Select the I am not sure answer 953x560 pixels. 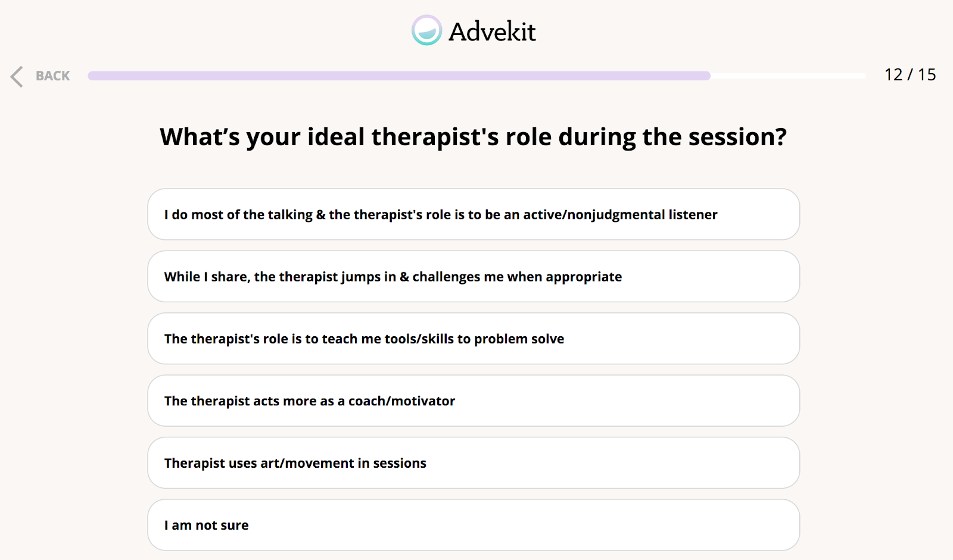click(474, 525)
